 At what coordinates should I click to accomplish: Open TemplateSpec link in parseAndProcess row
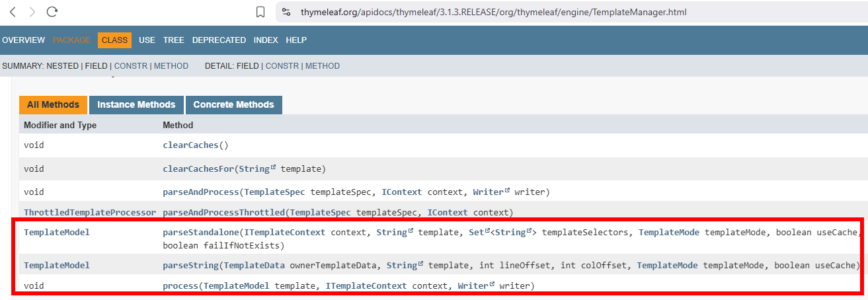[275, 192]
